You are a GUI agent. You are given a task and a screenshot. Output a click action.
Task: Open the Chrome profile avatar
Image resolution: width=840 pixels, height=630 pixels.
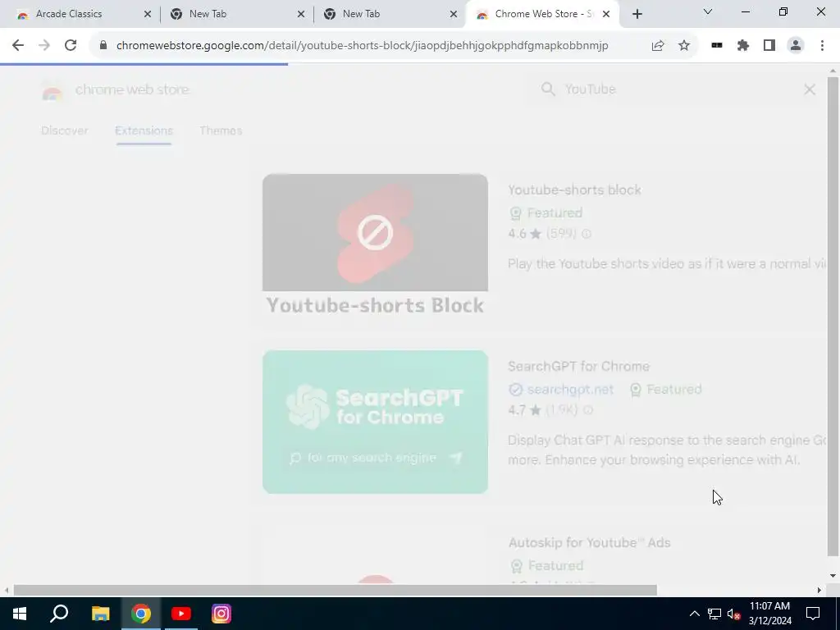point(796,46)
